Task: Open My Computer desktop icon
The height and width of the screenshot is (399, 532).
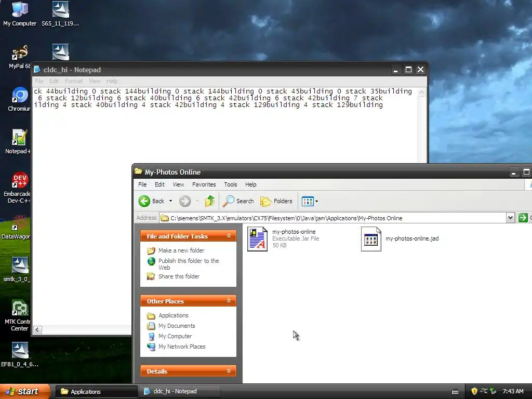Action: tap(20, 14)
